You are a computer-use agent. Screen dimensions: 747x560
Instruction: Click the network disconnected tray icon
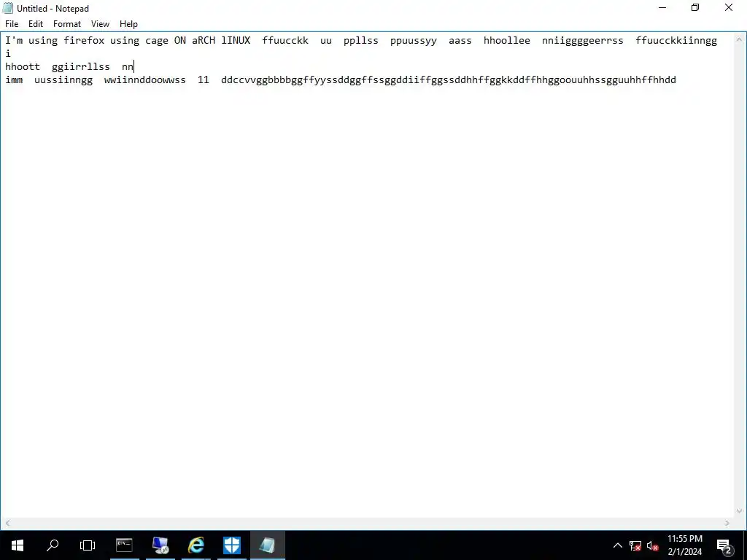(x=635, y=545)
